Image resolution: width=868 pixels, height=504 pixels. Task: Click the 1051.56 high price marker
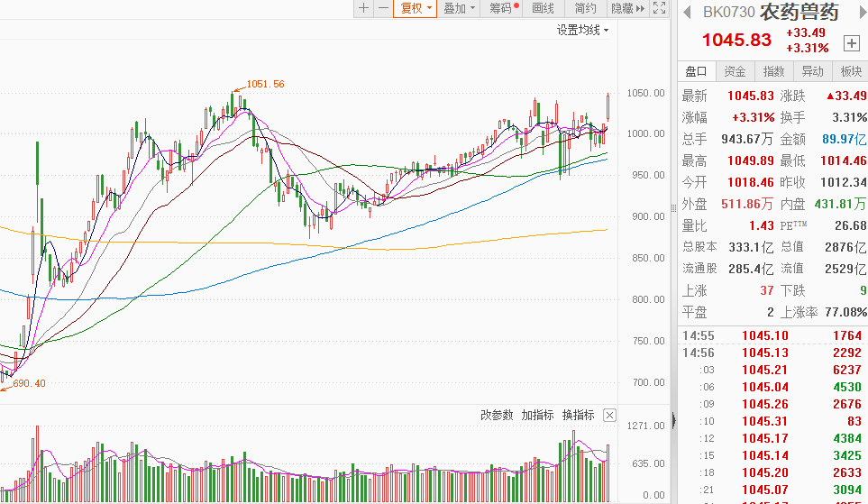[x=265, y=84]
